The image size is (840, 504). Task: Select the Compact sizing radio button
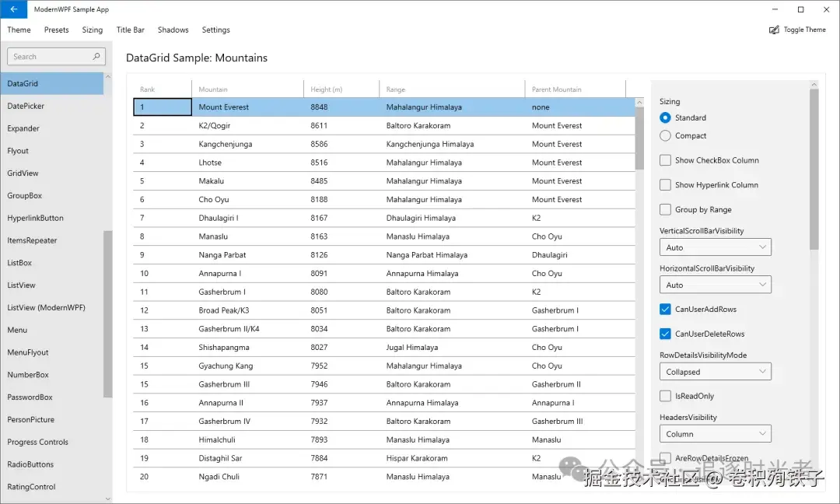pos(665,136)
